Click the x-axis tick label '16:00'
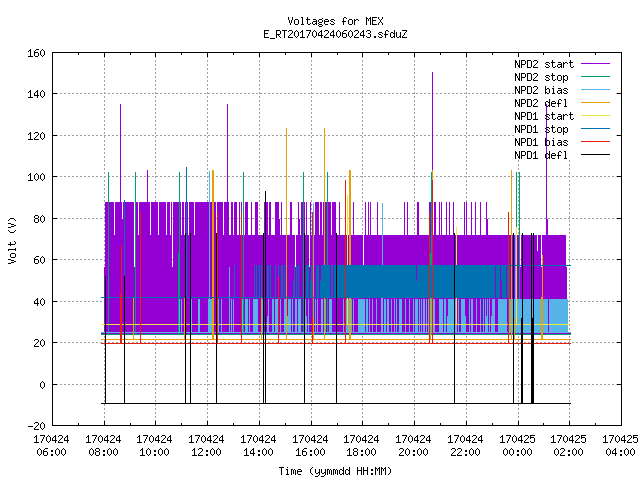 click(310, 452)
